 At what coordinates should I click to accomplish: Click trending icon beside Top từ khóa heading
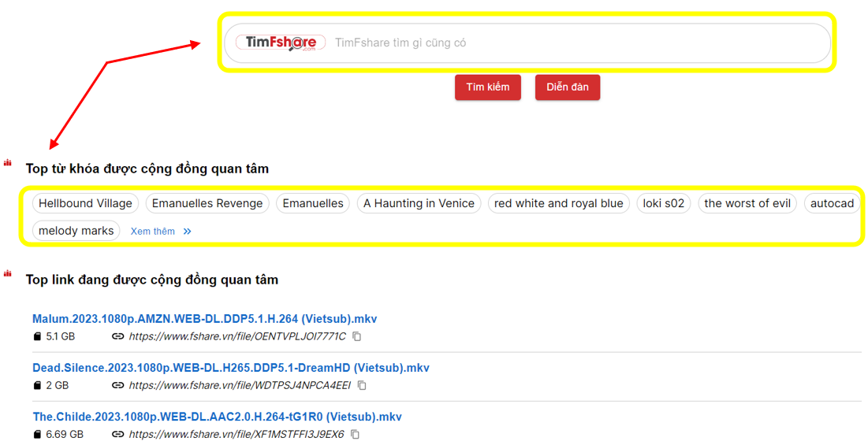[x=8, y=162]
